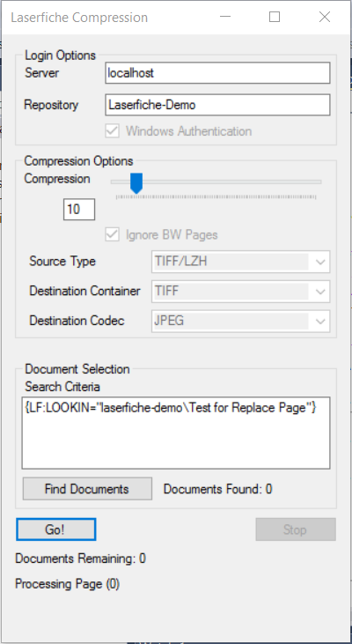Open the Destination Codec dropdown arrow
352x644 pixels.
tap(320, 321)
